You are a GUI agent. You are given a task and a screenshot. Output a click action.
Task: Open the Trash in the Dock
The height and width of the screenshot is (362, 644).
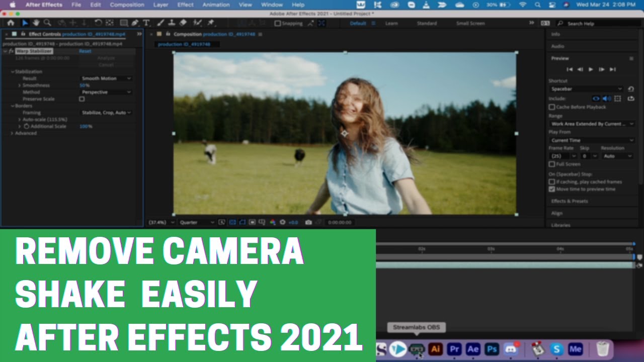(x=602, y=349)
